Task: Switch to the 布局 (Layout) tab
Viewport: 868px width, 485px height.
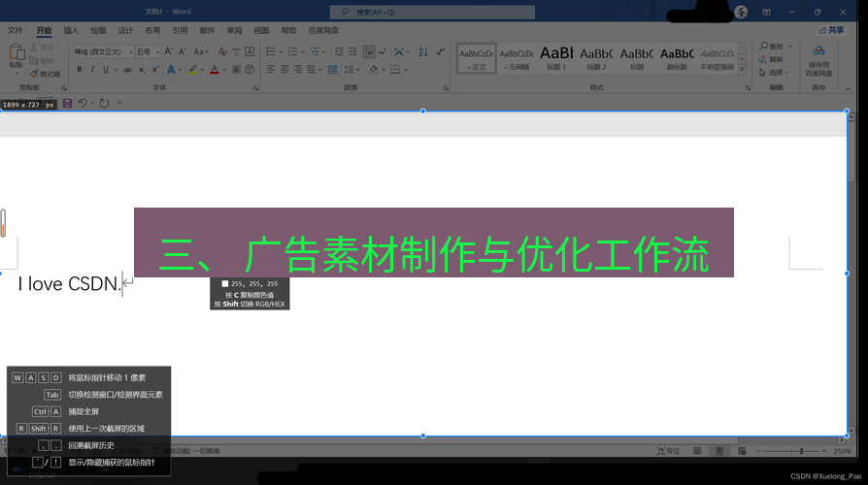Action: (152, 30)
